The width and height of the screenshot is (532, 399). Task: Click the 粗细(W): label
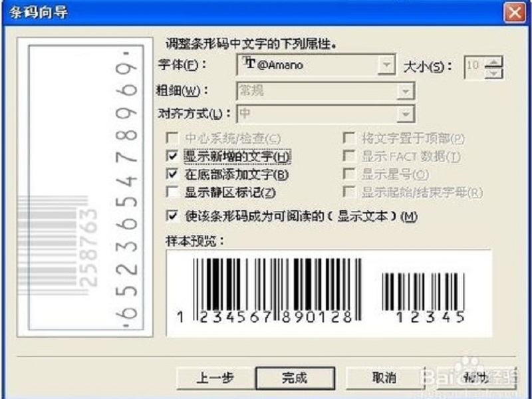point(182,90)
